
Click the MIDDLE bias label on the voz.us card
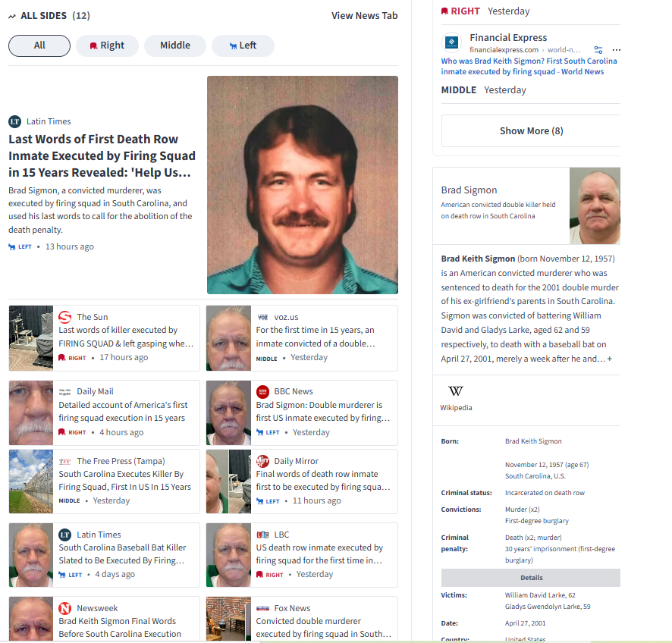(x=266, y=359)
